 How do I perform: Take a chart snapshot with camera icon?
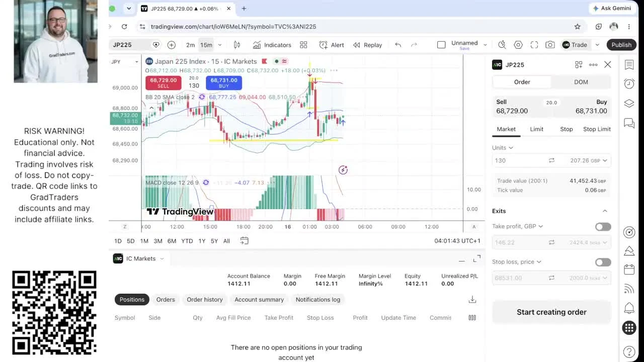(x=550, y=45)
